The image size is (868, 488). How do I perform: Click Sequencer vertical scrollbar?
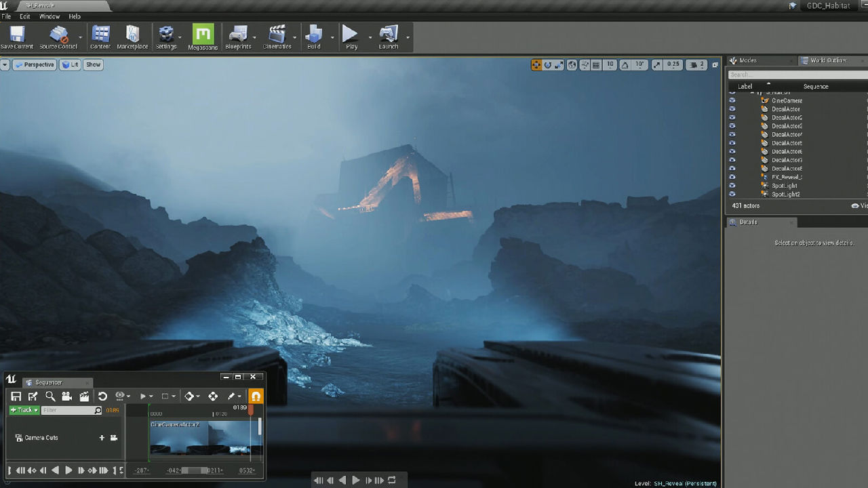click(x=260, y=426)
